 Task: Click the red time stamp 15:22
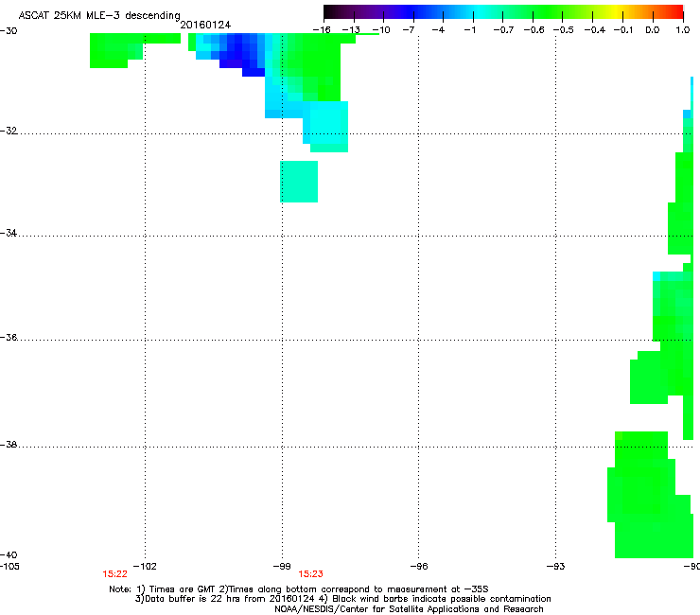[114, 574]
